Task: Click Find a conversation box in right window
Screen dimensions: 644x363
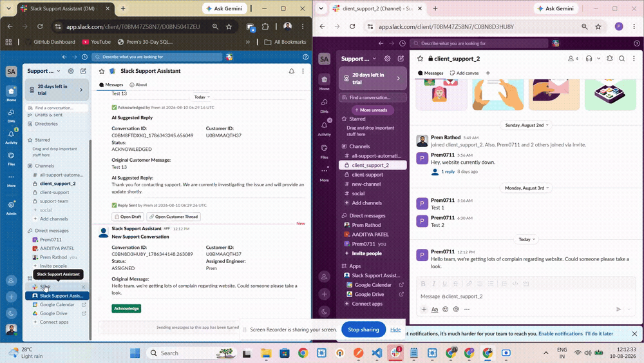Action: pyautogui.click(x=373, y=97)
